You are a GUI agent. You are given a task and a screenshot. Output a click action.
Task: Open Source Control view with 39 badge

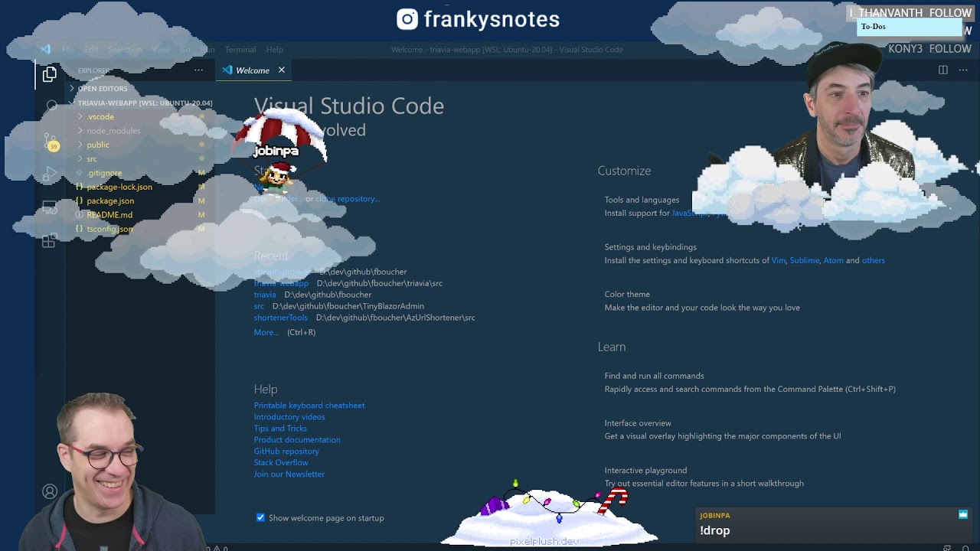point(51,142)
